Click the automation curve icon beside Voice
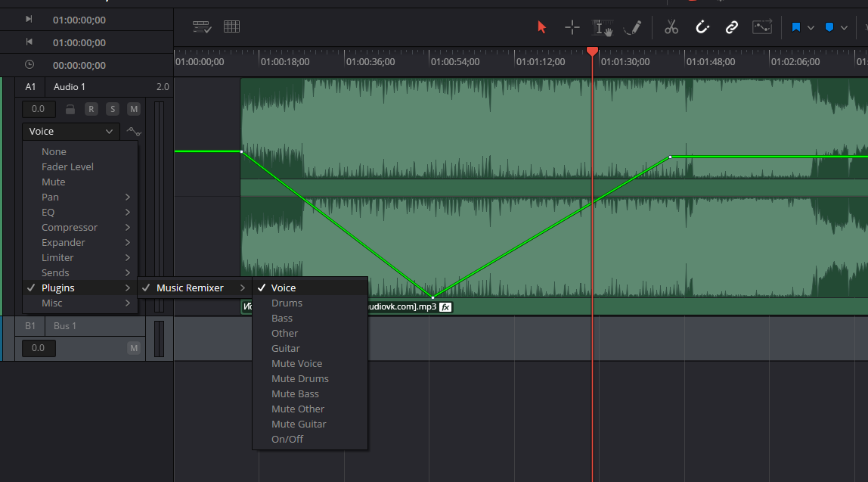Image resolution: width=868 pixels, height=482 pixels. click(133, 132)
